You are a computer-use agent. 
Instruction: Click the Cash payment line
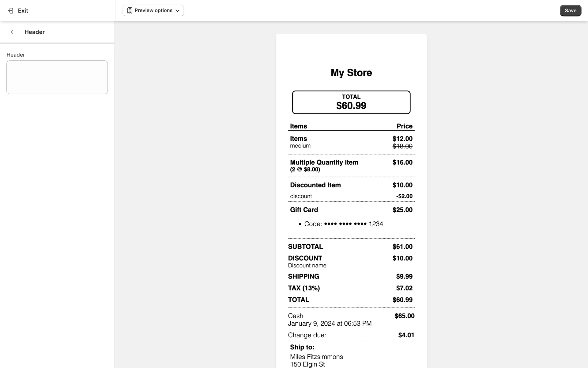click(x=296, y=316)
